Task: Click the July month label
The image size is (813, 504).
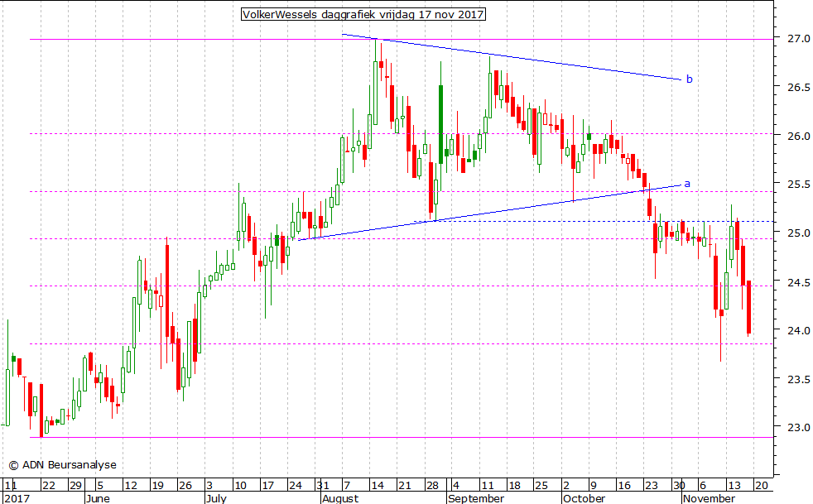Action: click(x=215, y=498)
